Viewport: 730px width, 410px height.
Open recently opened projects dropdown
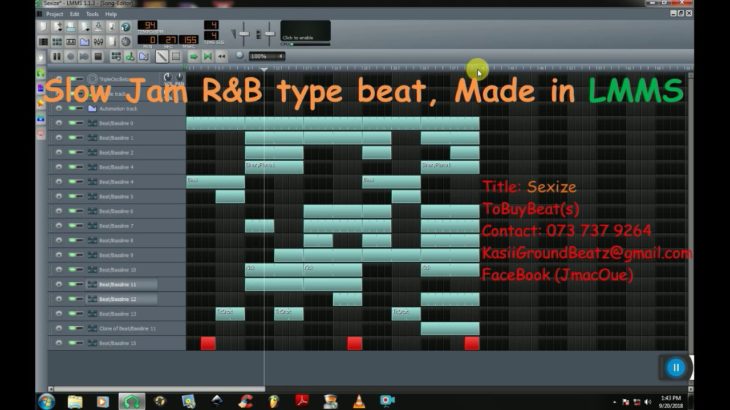[x=84, y=27]
